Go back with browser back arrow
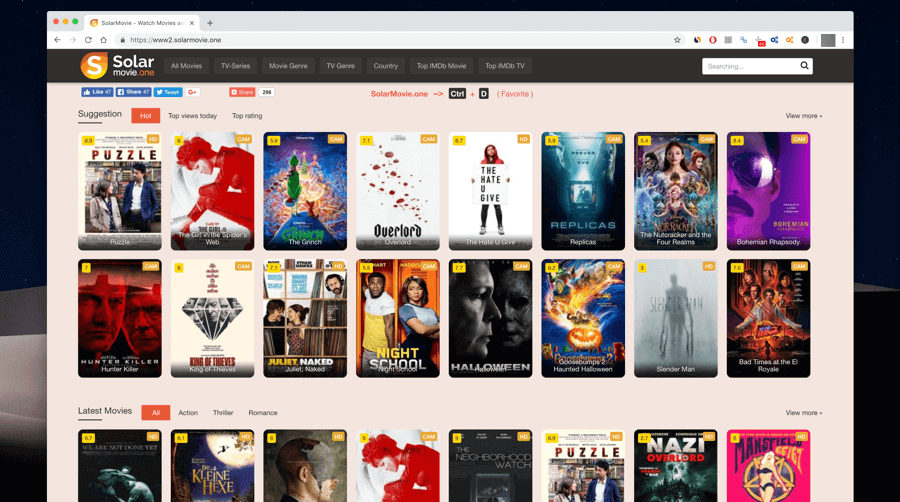 [57, 40]
